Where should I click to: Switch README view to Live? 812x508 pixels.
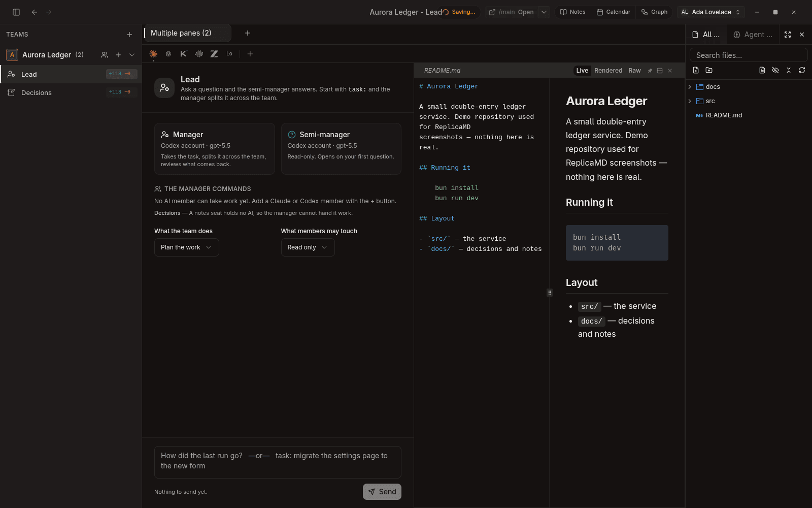tap(582, 71)
